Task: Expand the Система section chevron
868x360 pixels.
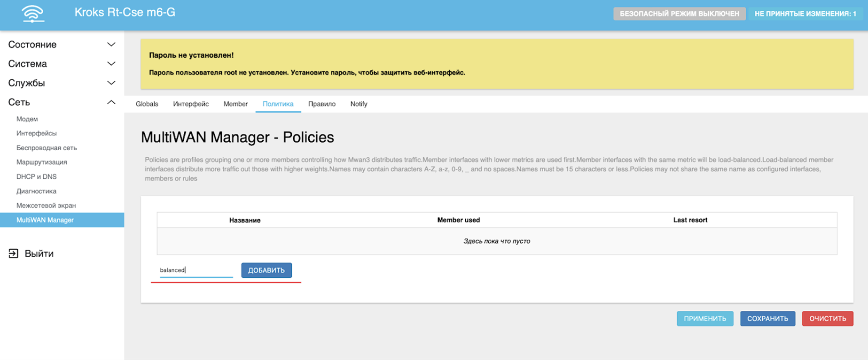Action: pos(111,64)
